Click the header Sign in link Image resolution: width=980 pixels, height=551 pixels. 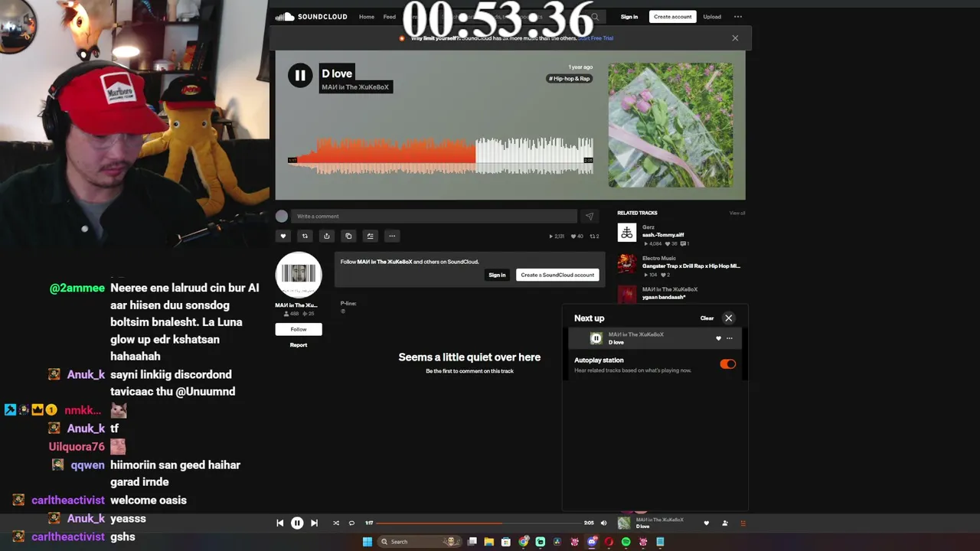pos(629,17)
